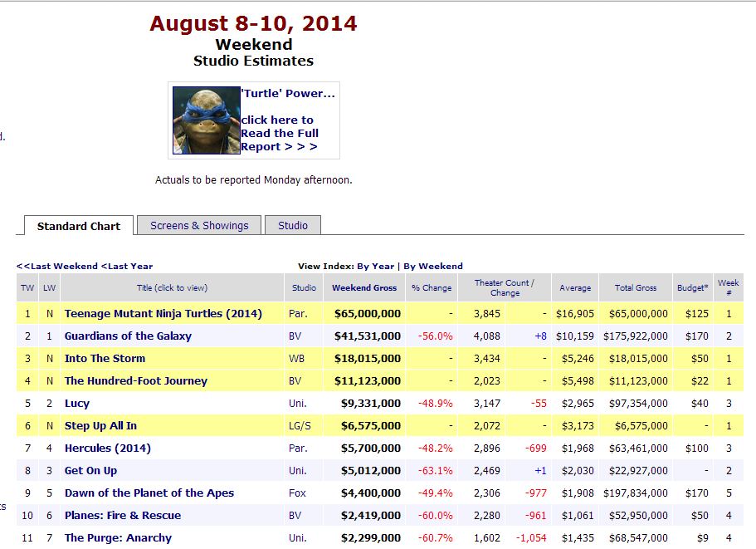Go to the Last Weekend link

57,266
